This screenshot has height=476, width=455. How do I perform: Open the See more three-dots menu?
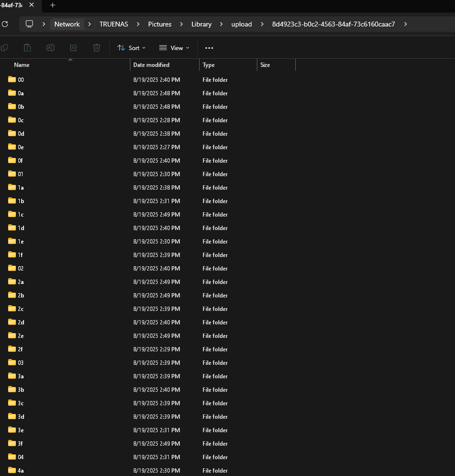[x=209, y=48]
